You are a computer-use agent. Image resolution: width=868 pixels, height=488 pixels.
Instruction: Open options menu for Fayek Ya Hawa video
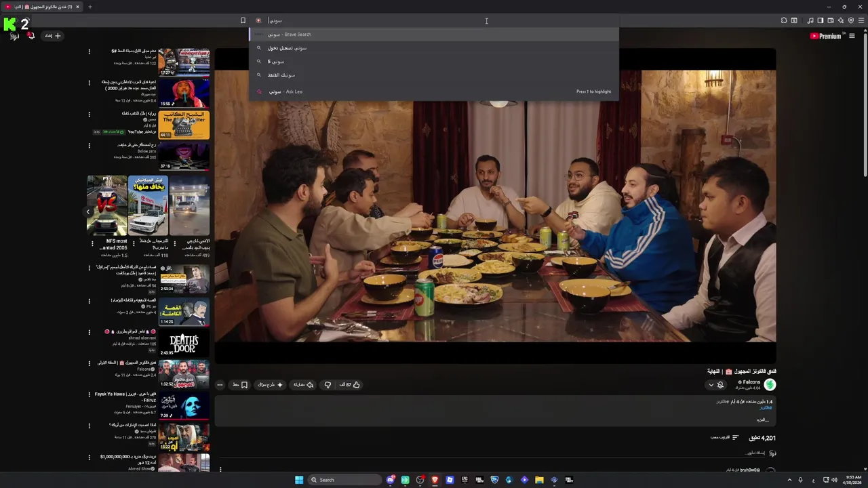point(89,394)
